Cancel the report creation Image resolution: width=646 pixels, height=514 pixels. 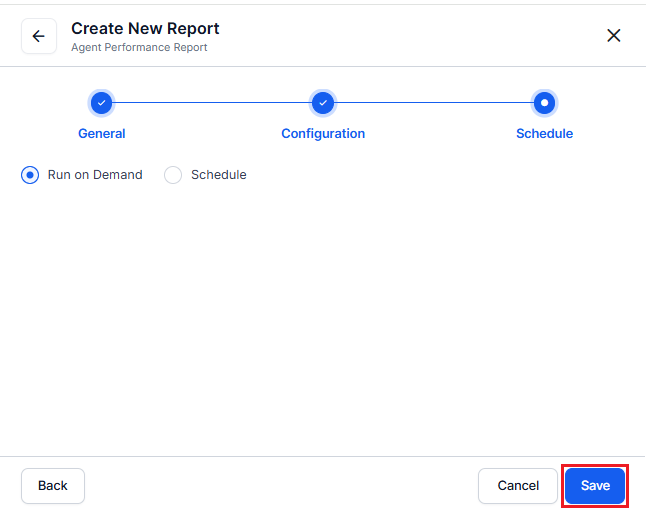[x=517, y=486]
